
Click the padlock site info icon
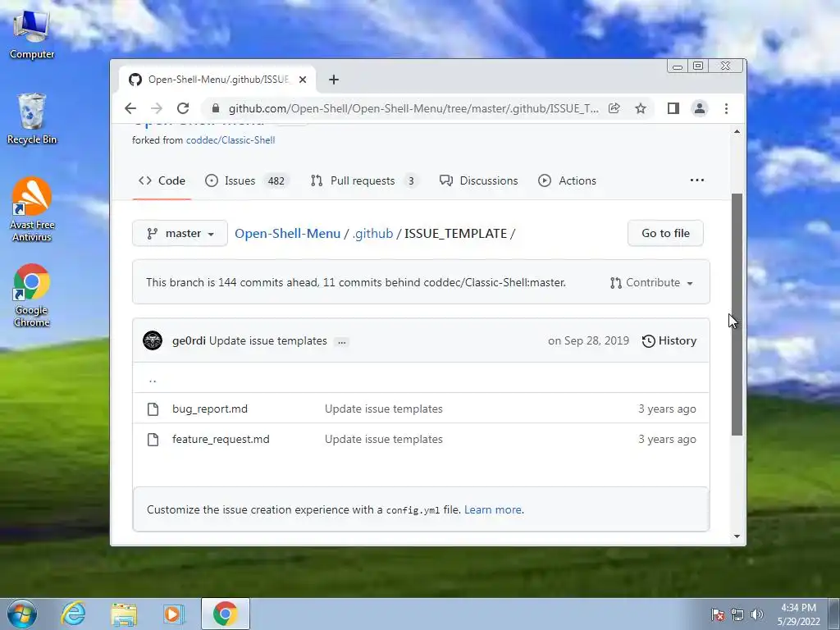coord(216,109)
